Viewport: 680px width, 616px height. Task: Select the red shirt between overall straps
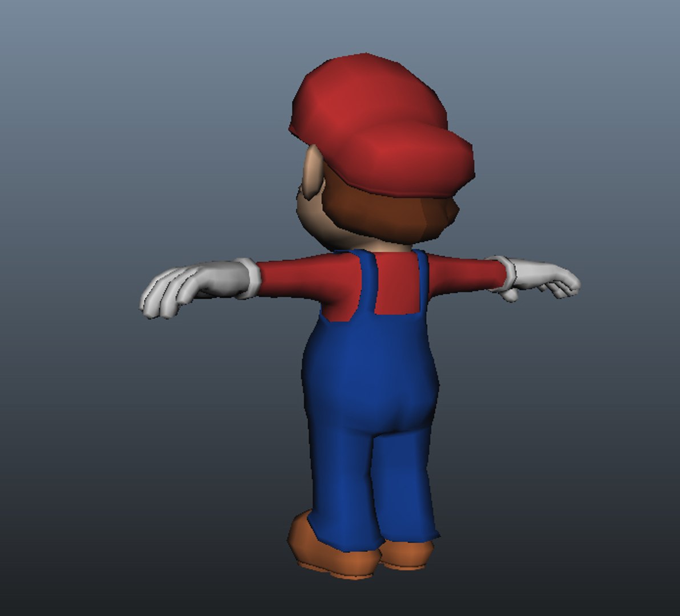point(397,283)
